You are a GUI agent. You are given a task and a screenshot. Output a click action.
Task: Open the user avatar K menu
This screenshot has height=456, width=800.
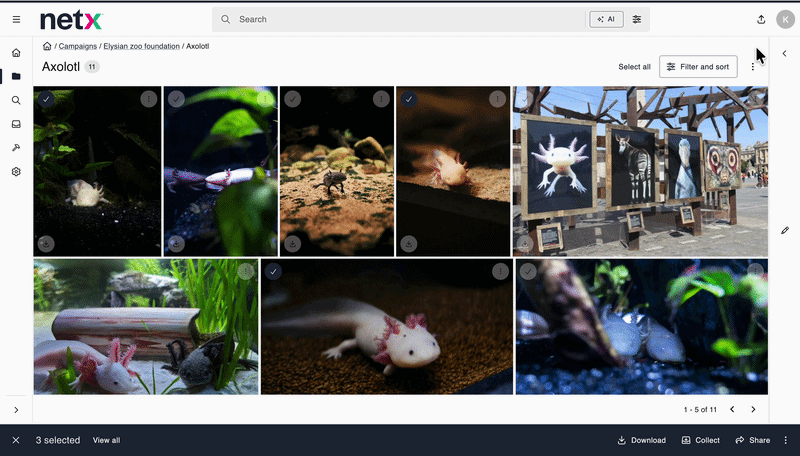pyautogui.click(x=785, y=19)
